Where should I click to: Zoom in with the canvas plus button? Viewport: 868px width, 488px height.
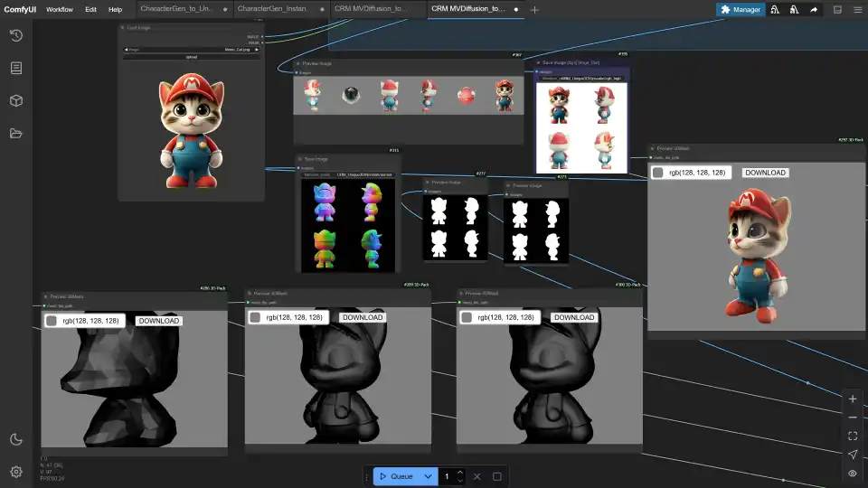[853, 399]
